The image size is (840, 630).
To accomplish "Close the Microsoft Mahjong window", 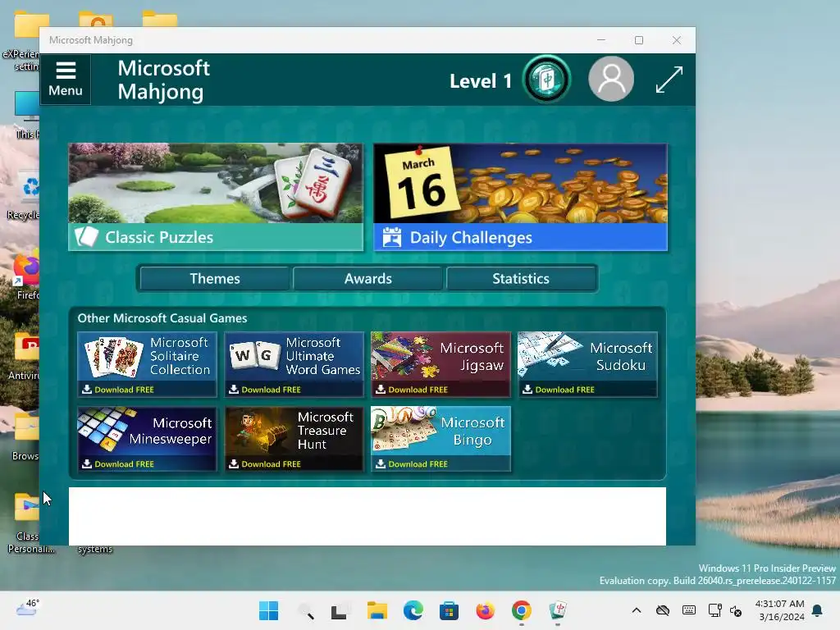I will [677, 40].
